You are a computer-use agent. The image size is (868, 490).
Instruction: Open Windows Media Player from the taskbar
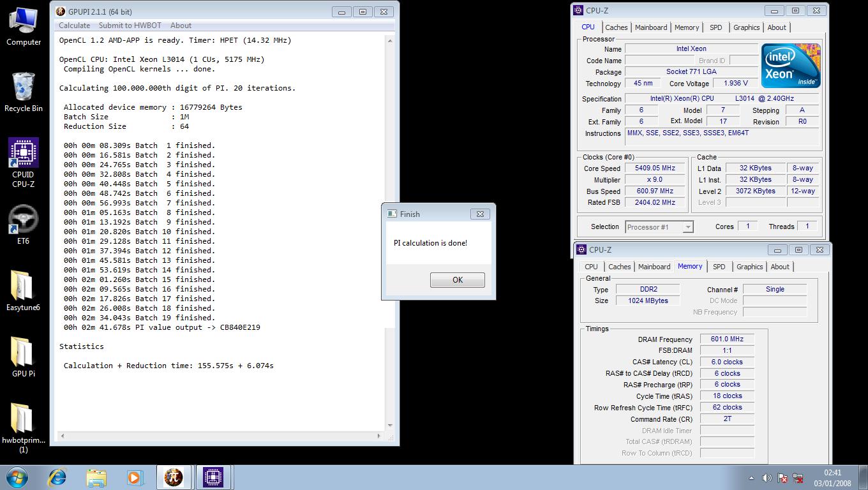coord(134,477)
